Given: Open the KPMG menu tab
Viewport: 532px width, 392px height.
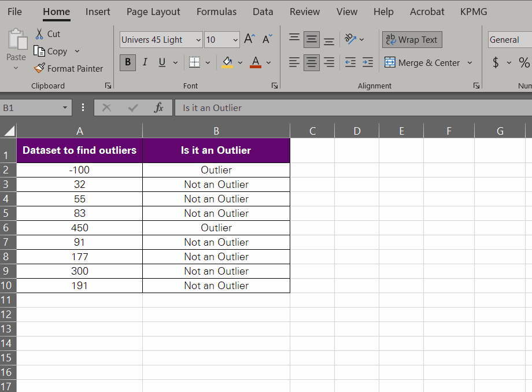Looking at the screenshot, I should [x=474, y=12].
